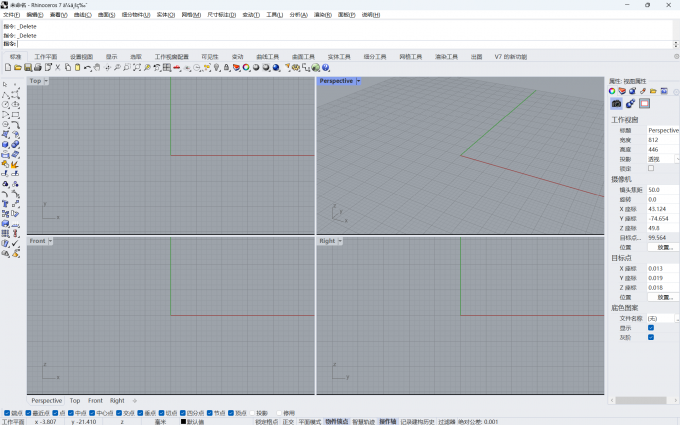Click the color wheel icon in properties panel
680x425 pixels.
point(612,91)
